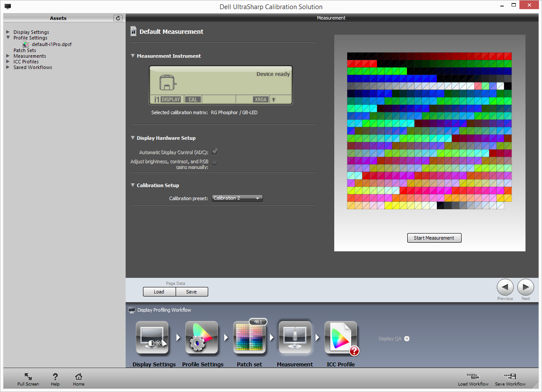Screen dimensions: 542x392
Task: Click the patch set color grid preview
Action: [429, 131]
